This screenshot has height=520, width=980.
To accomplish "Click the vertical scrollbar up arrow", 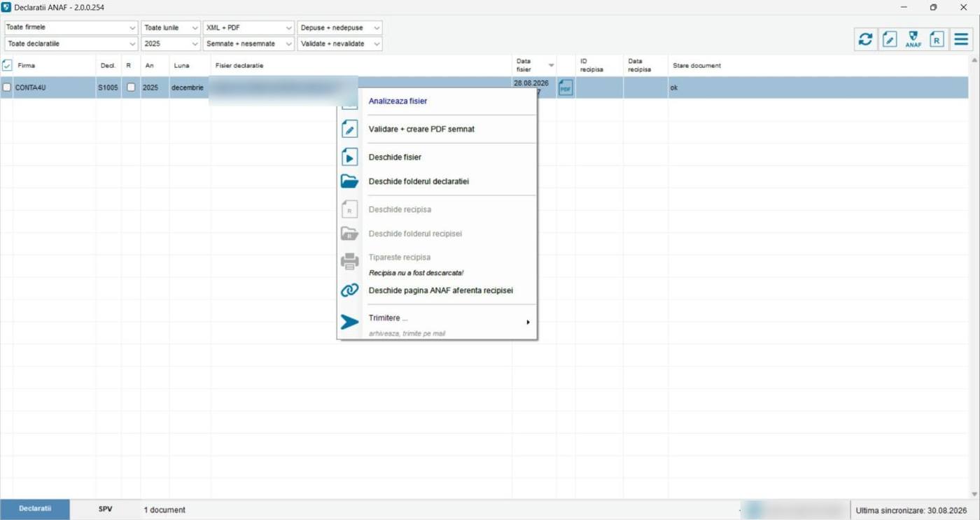I will [x=974, y=61].
